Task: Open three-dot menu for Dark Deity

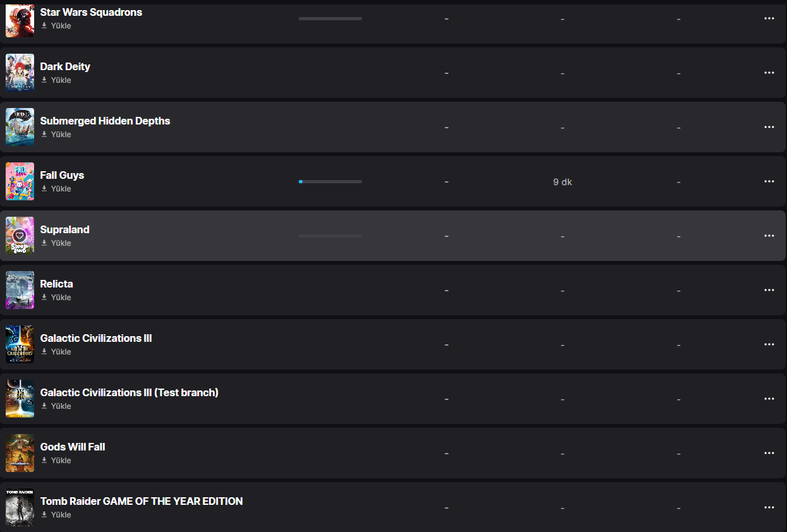Action: 769,73
